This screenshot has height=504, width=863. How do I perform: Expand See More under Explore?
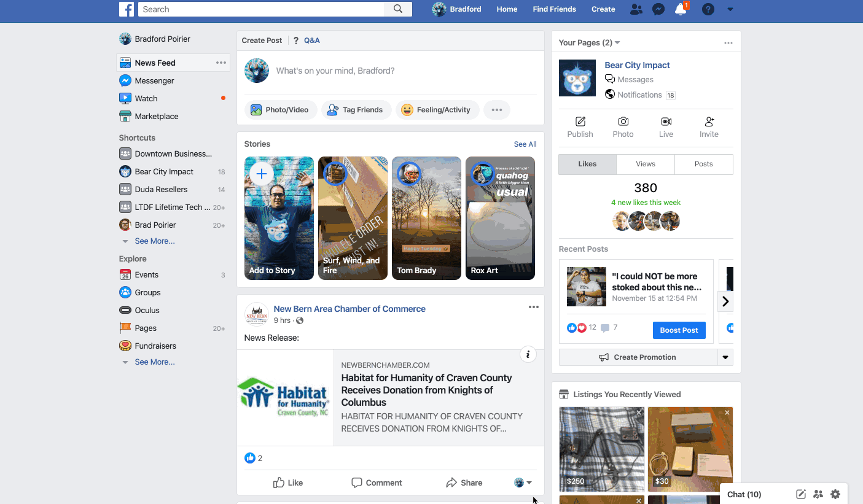(155, 362)
